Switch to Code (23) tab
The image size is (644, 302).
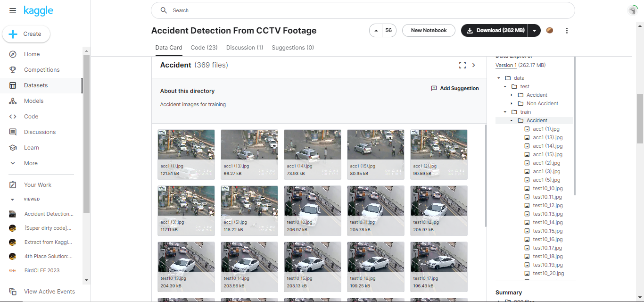[204, 48]
